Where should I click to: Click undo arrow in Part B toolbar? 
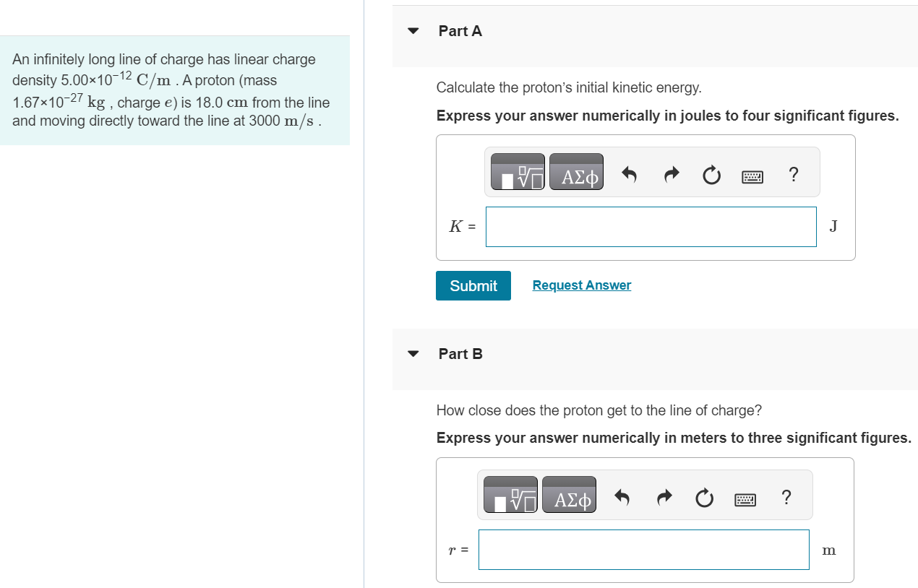tap(622, 498)
